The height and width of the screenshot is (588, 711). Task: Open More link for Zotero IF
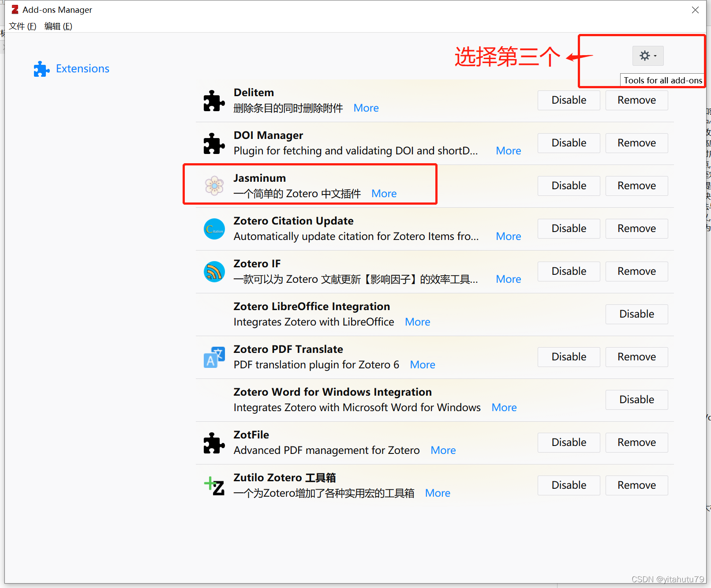pyautogui.click(x=509, y=279)
